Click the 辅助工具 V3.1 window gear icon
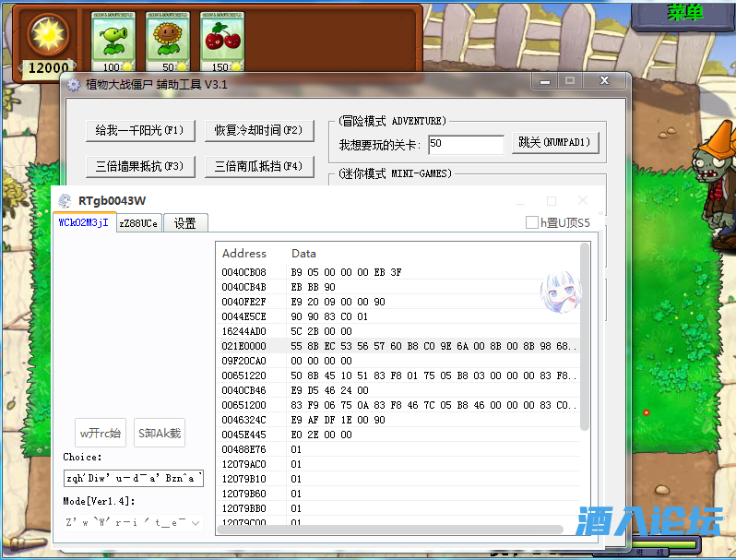736x560 pixels. tap(74, 85)
